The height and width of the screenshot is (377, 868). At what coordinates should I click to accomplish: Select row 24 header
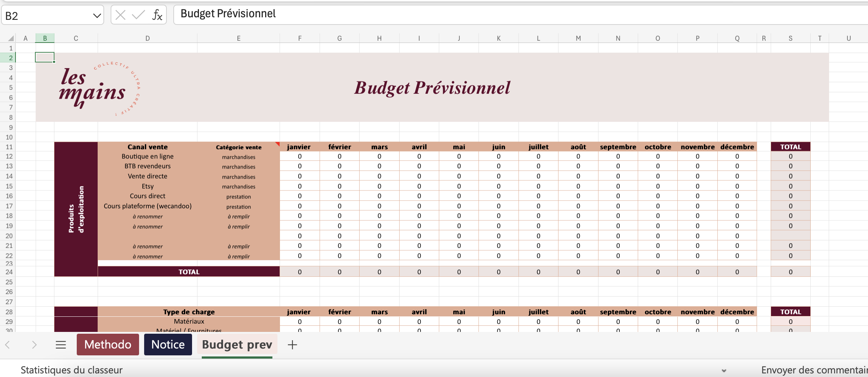[9, 272]
